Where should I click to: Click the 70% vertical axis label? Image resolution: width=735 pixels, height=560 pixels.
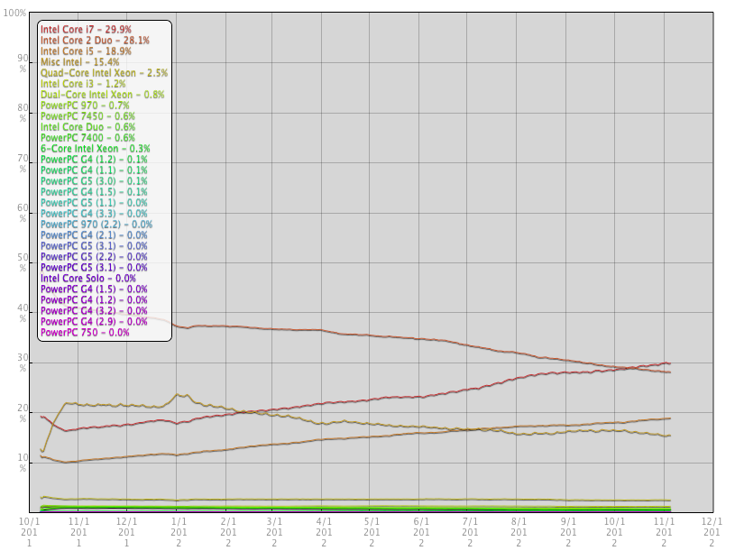point(23,163)
